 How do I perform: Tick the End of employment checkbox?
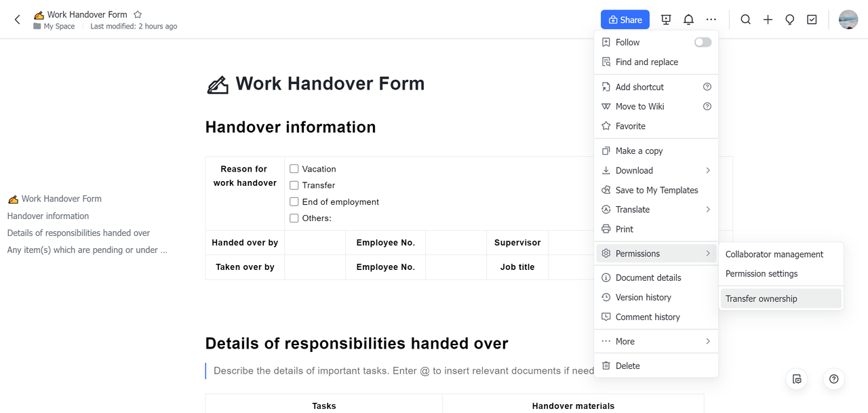294,201
